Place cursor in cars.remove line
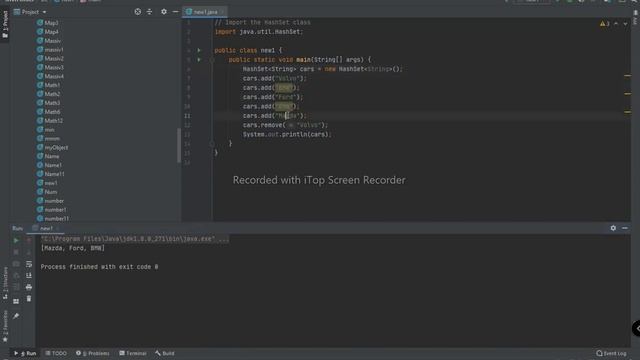This screenshot has height=360, width=640. [x=285, y=125]
